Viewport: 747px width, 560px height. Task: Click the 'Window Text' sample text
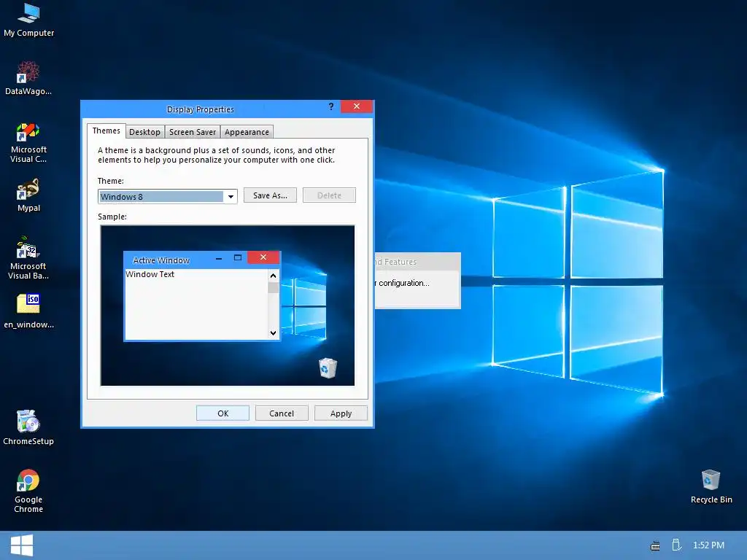pyautogui.click(x=150, y=274)
